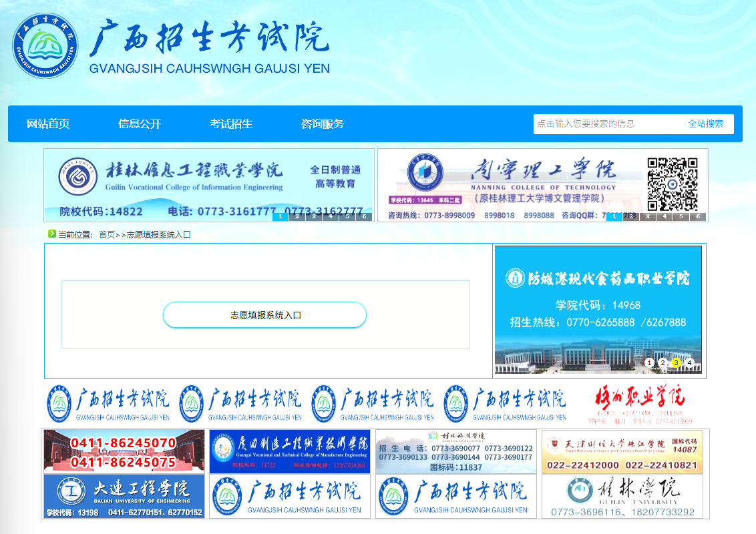Click the gear logo on the 广西制造工程 ad
The width and height of the screenshot is (756, 534).
pyautogui.click(x=223, y=448)
